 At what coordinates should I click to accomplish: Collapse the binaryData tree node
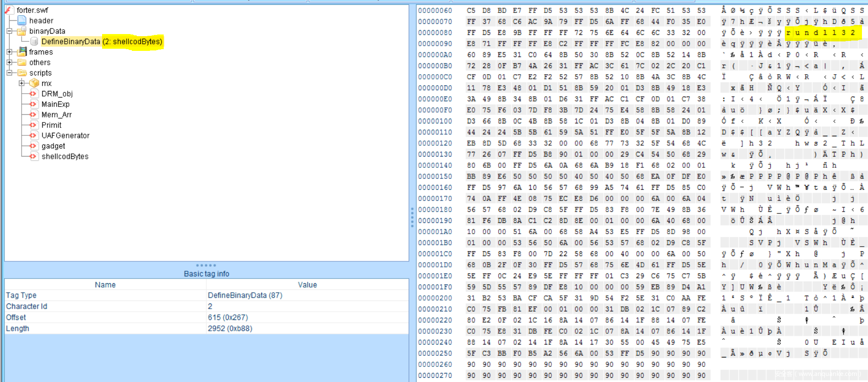point(9,31)
